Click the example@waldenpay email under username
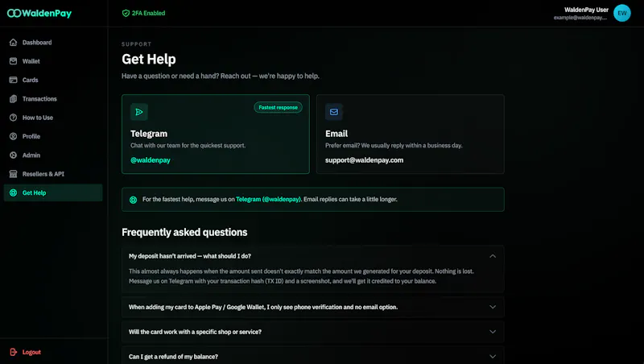This screenshot has width=644, height=364. (580, 18)
